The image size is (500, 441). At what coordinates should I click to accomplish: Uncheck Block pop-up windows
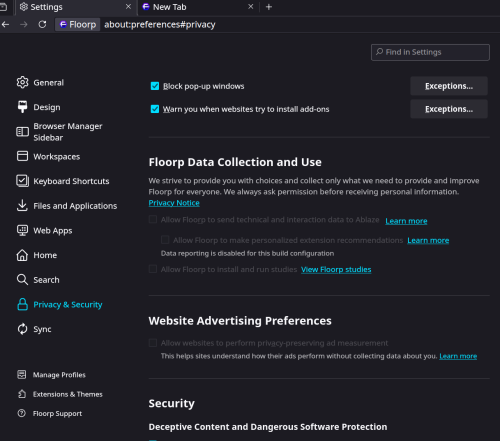coord(155,86)
